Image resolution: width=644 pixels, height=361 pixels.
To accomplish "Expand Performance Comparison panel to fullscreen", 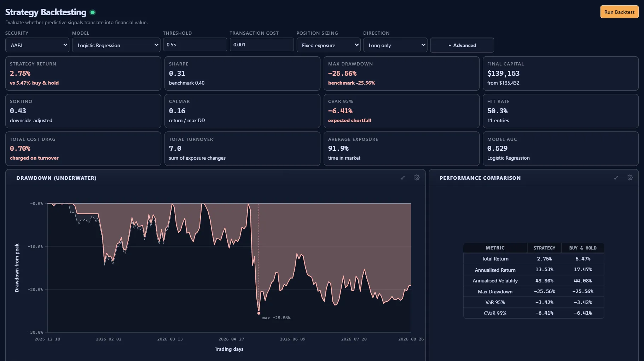I will point(616,178).
